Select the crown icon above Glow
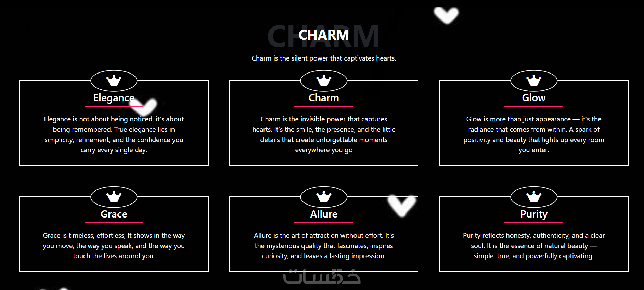This screenshot has width=644, height=290. tap(533, 81)
